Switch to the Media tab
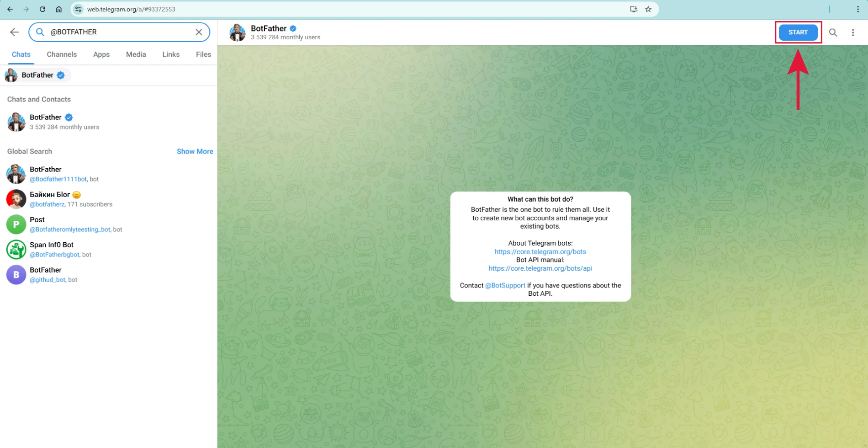This screenshot has height=448, width=868. pyautogui.click(x=136, y=54)
